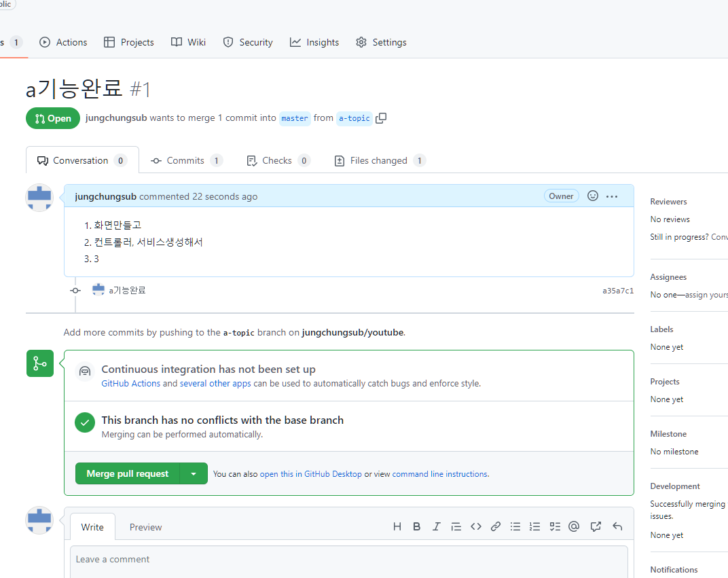Screen dimensions: 728x578
Task: Insert a quote block icon
Action: (x=456, y=526)
